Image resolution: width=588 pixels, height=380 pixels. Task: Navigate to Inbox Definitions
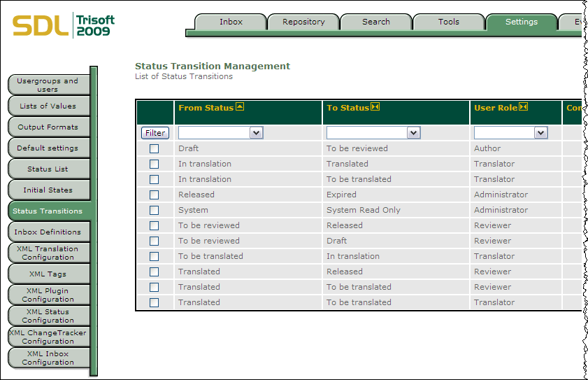coord(48,232)
